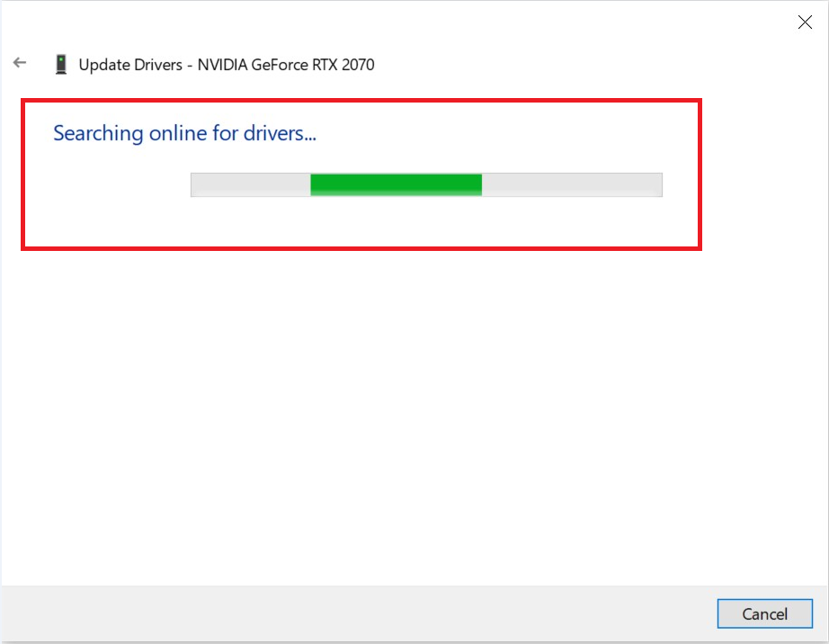Click the back arrow in Update Drivers wizard

click(x=20, y=63)
